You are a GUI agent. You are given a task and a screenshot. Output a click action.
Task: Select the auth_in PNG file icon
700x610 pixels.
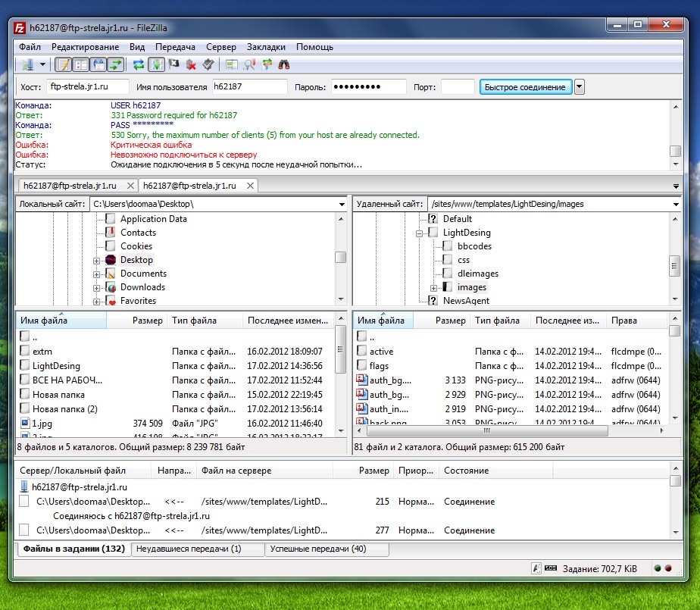point(361,408)
